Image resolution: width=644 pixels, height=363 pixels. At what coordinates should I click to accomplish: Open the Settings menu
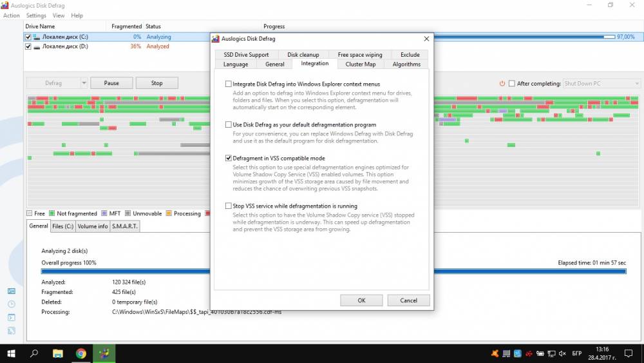[36, 15]
